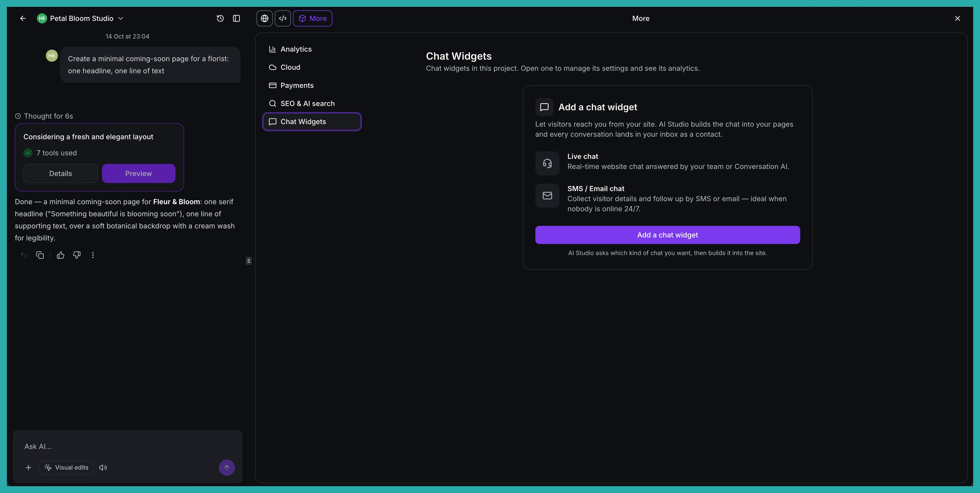Grab the panel resize handle

pos(249,261)
